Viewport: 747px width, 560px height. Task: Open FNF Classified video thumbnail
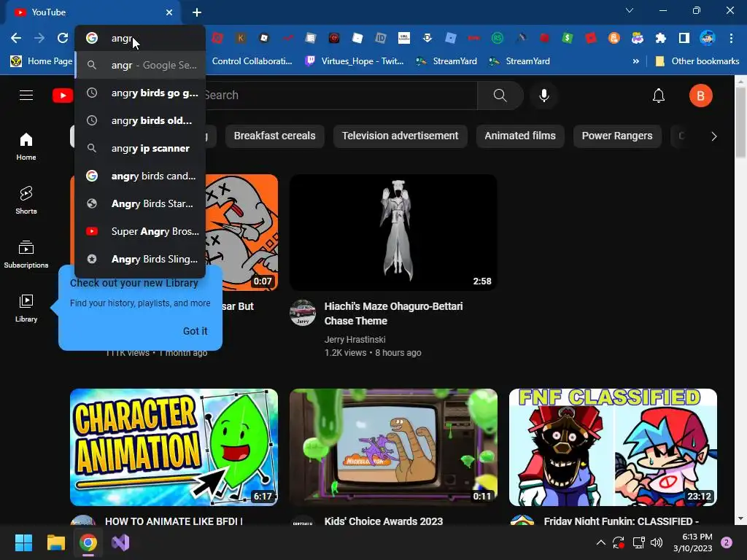[613, 447]
